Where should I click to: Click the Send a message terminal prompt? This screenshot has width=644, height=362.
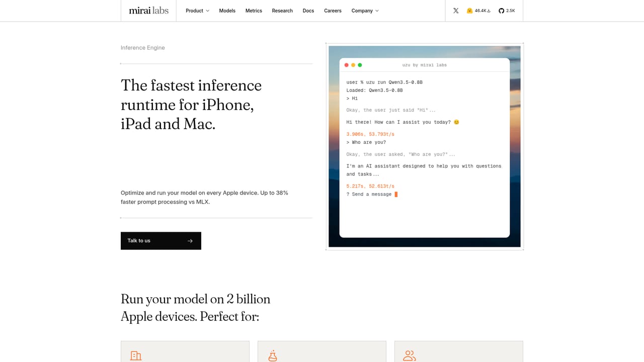click(372, 194)
